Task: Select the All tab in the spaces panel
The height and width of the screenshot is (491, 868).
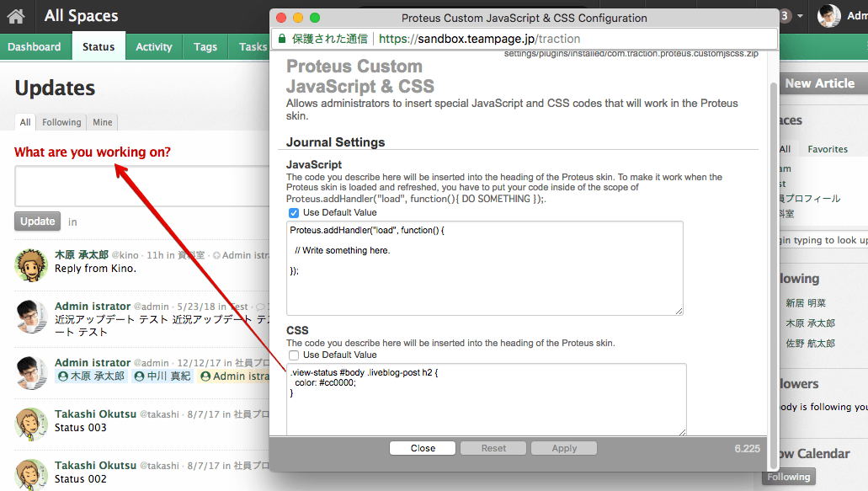Action: (x=785, y=149)
